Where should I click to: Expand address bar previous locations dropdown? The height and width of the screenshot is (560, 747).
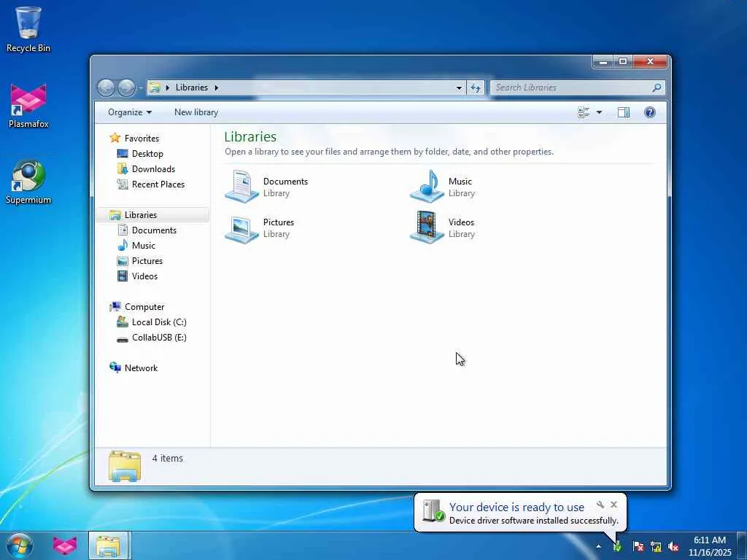pyautogui.click(x=459, y=87)
